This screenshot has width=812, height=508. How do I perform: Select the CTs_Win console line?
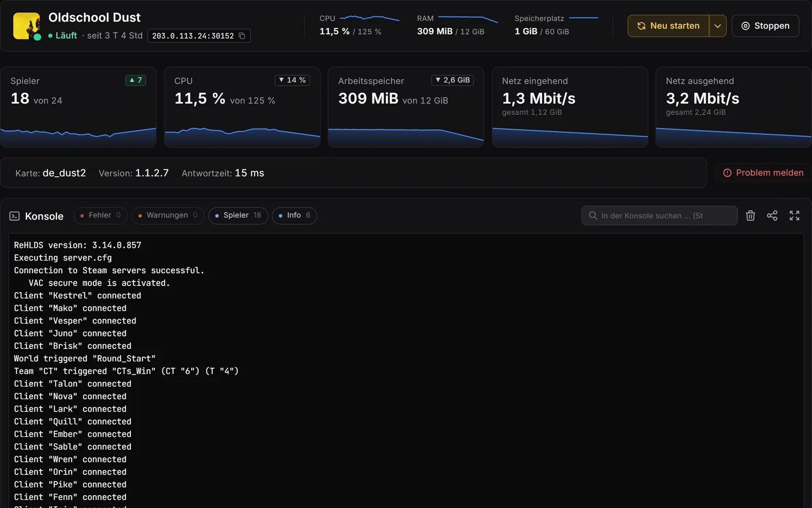pos(126,371)
